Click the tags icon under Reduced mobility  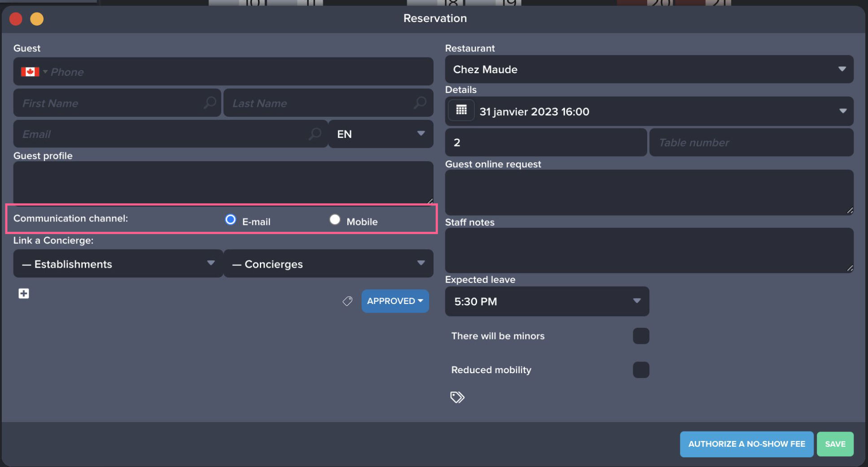pyautogui.click(x=457, y=397)
